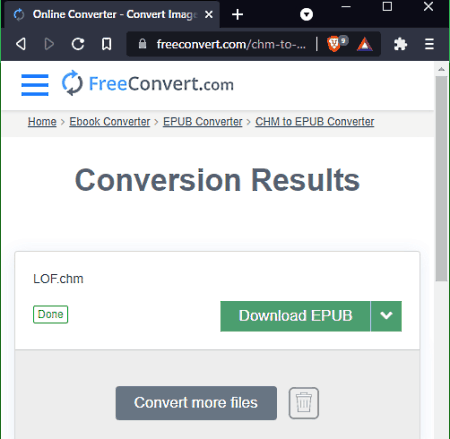The height and width of the screenshot is (439, 450).
Task: Open the browser main menu
Action: pyautogui.click(x=429, y=44)
